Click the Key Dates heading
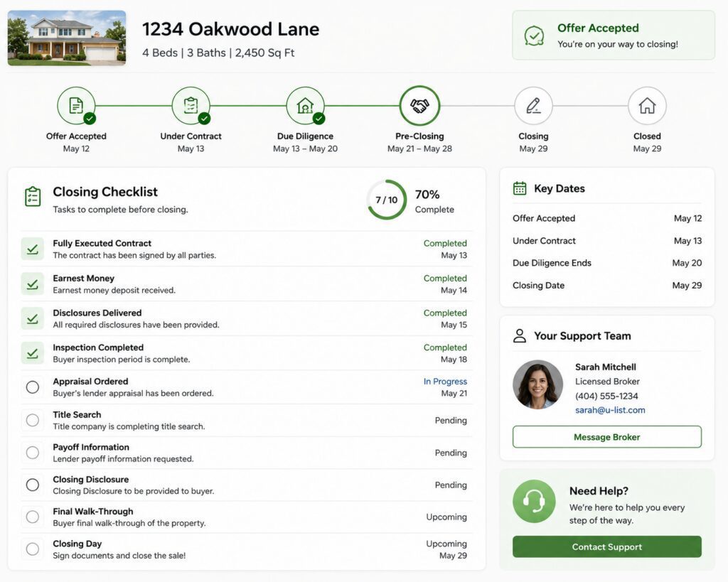The width and height of the screenshot is (728, 582). 560,188
